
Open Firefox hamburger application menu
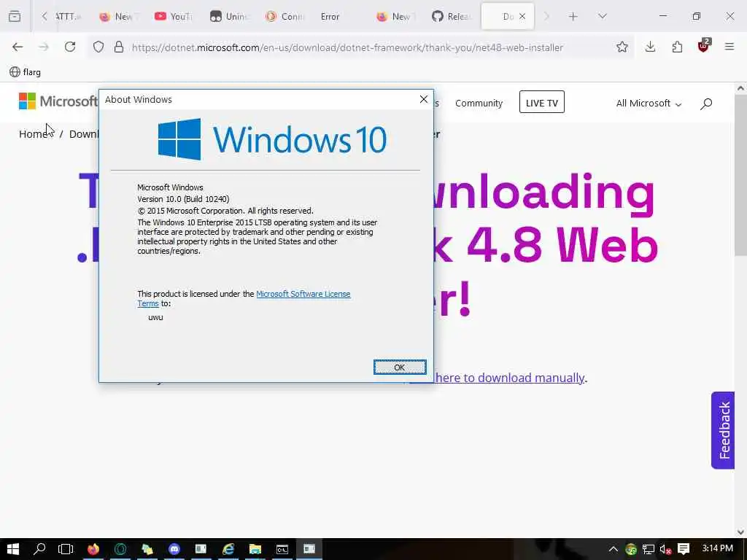coord(729,47)
